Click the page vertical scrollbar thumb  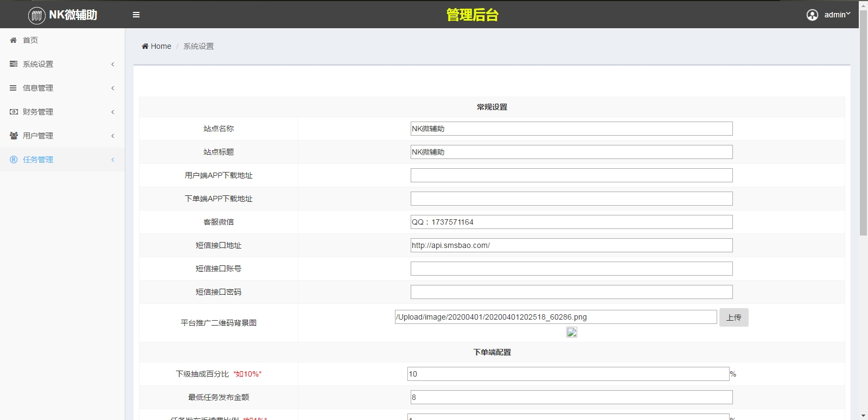point(863,130)
